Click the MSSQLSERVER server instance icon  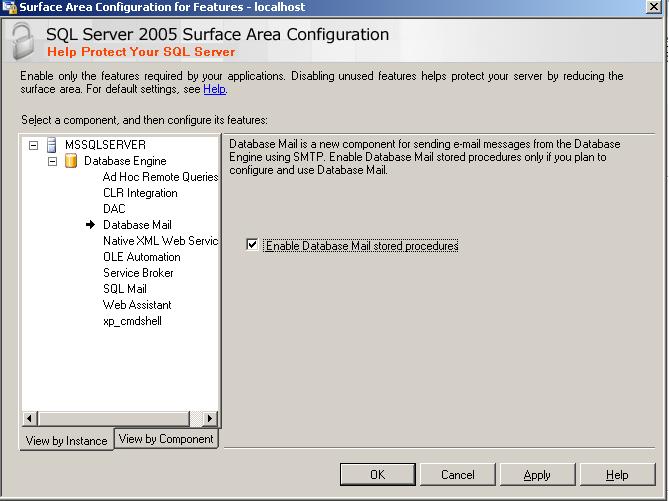coord(52,145)
